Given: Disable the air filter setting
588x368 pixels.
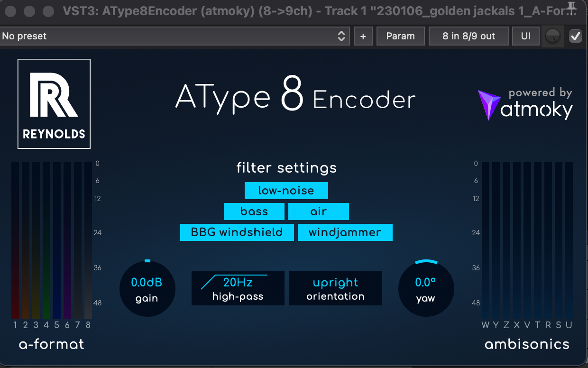Looking at the screenshot, I should (318, 212).
